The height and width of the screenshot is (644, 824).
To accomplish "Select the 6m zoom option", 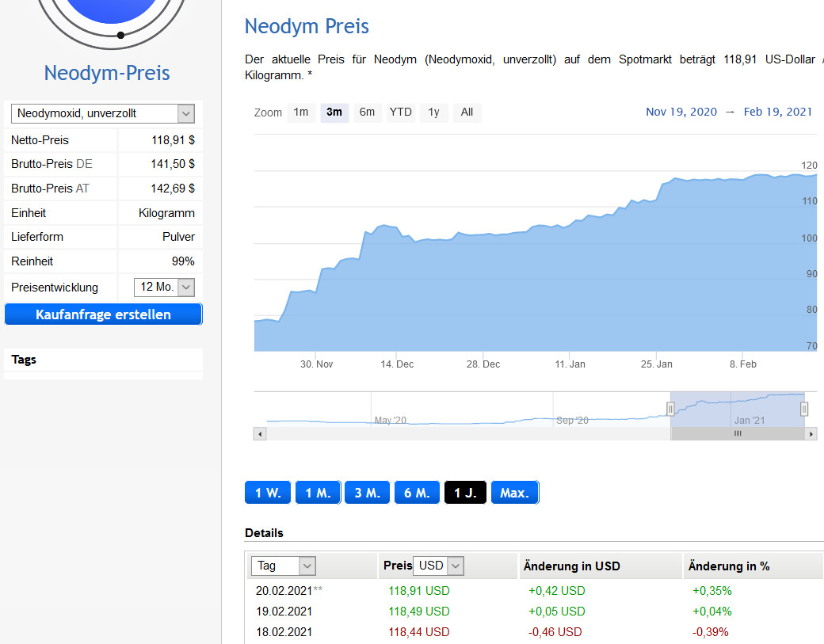I will pos(368,112).
